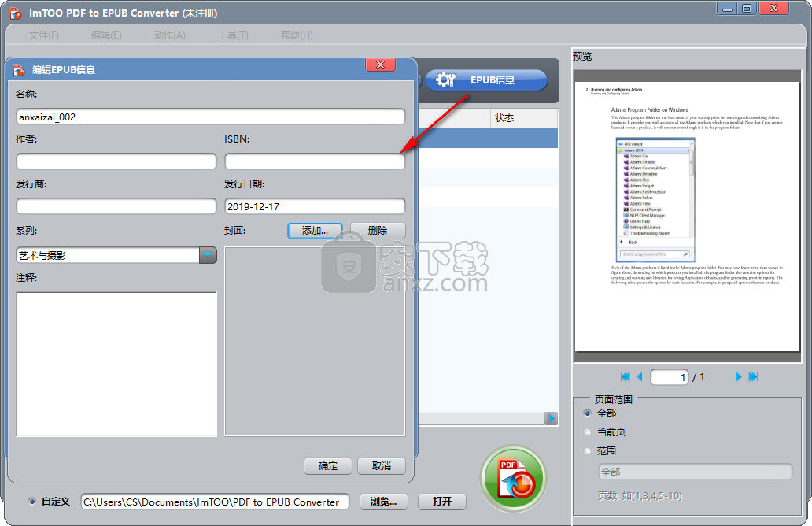Image resolution: width=812 pixels, height=526 pixels.
Task: Click the horizontal scrollbar under file list
Action: [482, 419]
